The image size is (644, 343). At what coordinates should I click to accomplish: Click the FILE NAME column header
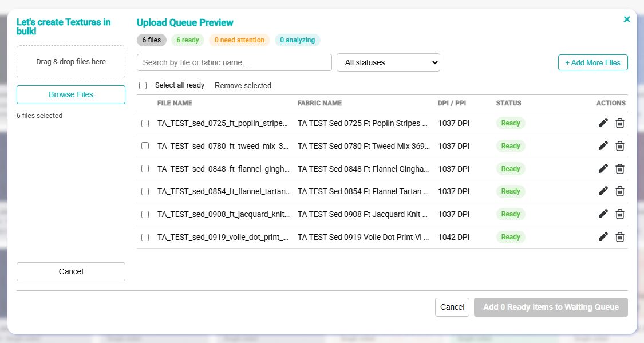pyautogui.click(x=175, y=103)
